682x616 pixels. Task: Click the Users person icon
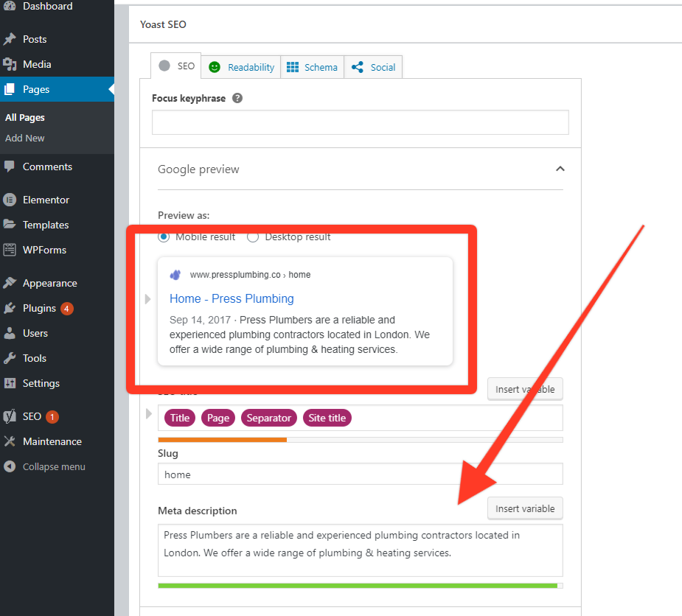pos(10,333)
